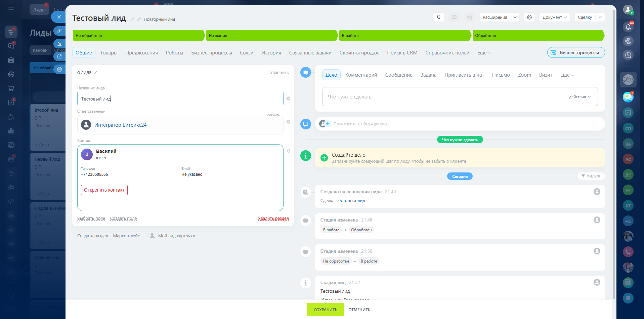Expand the действия dropdown in activity input

[x=579, y=97]
